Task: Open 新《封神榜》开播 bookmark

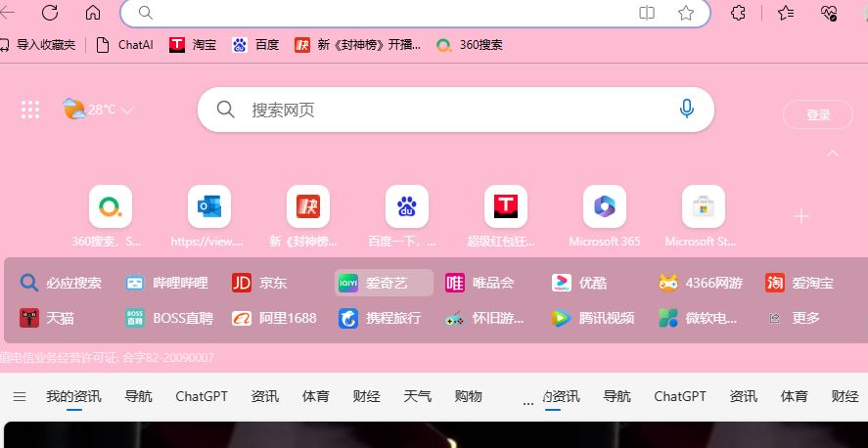Action: pyautogui.click(x=357, y=45)
